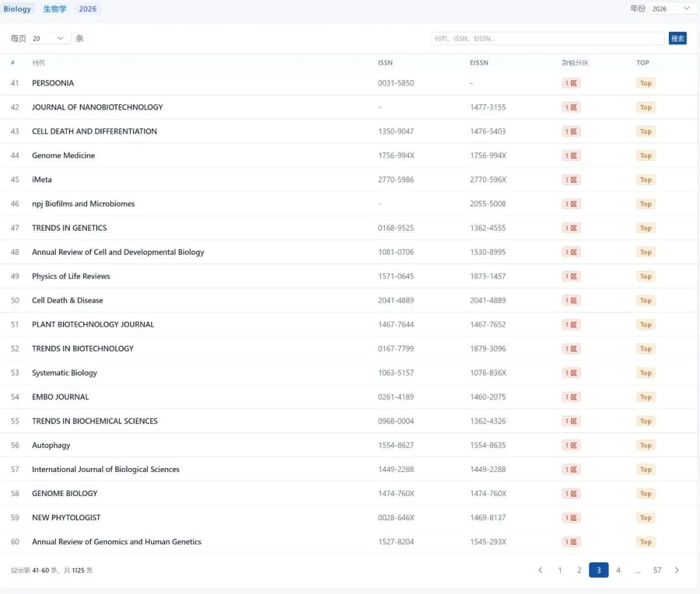Open the iMeta journal row
The width and height of the screenshot is (700, 594).
point(42,180)
